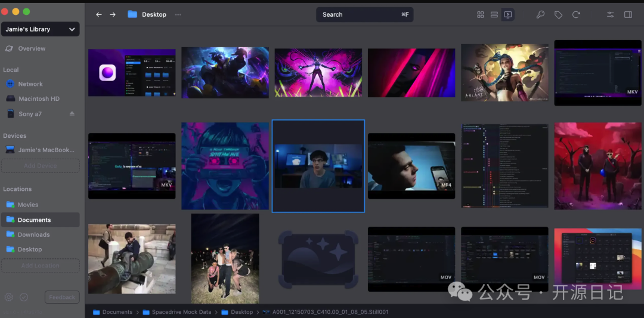644x318 pixels.
Task: Select the Spacedrive app screenshot thumbnail
Action: click(x=132, y=73)
